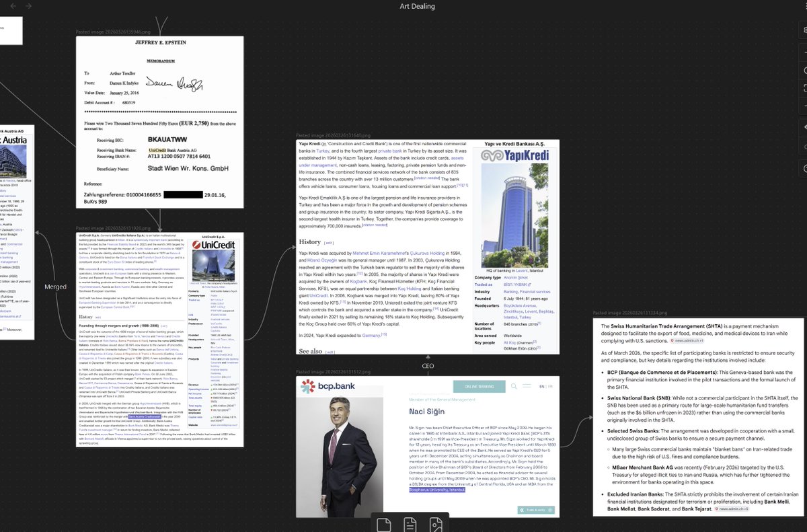Click the search magnifier in bcp.bank card

(x=514, y=386)
